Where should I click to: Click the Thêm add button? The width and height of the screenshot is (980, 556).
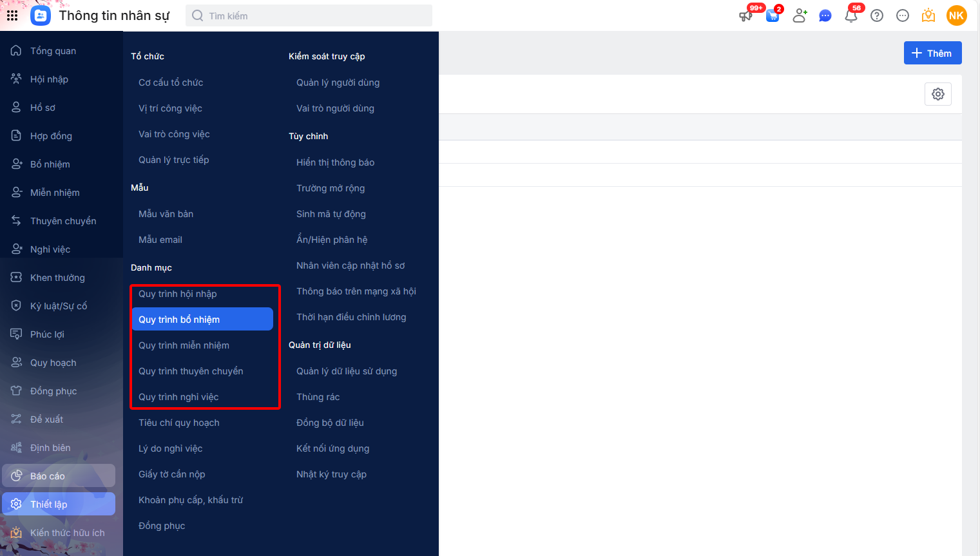[x=932, y=53]
